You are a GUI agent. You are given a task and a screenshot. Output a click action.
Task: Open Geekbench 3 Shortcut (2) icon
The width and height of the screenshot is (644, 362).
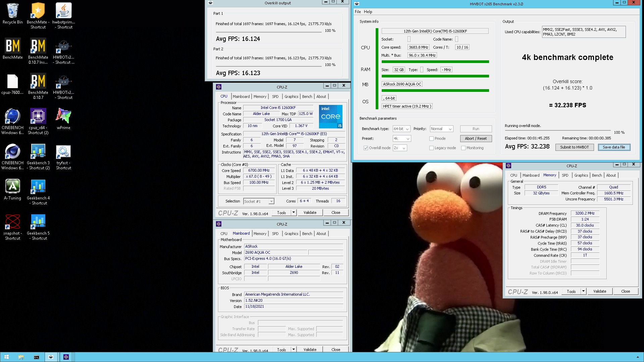tap(38, 157)
